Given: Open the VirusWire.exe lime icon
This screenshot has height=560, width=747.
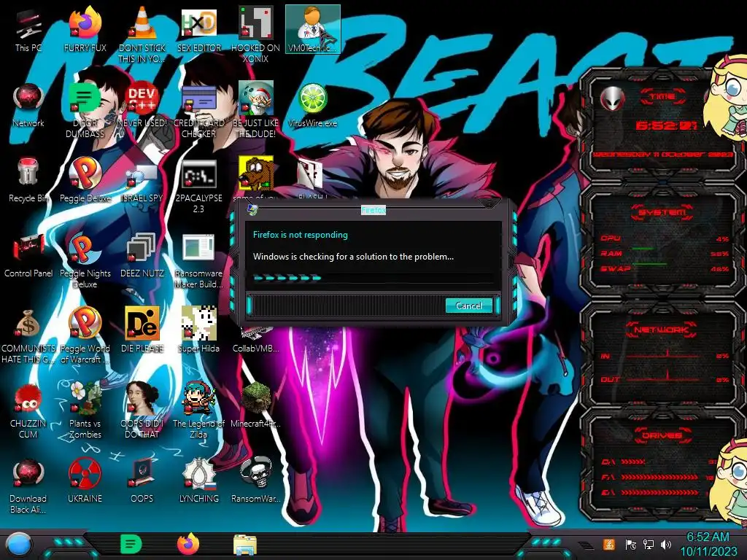Looking at the screenshot, I should (312, 105).
